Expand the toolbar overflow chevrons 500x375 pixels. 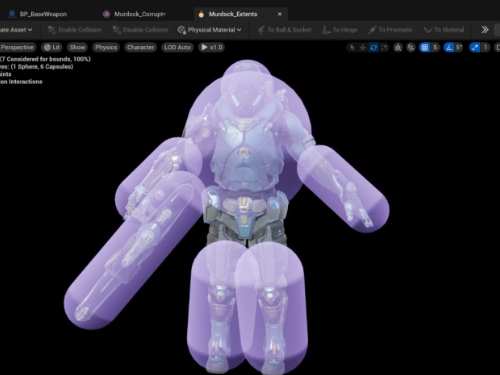(484, 30)
